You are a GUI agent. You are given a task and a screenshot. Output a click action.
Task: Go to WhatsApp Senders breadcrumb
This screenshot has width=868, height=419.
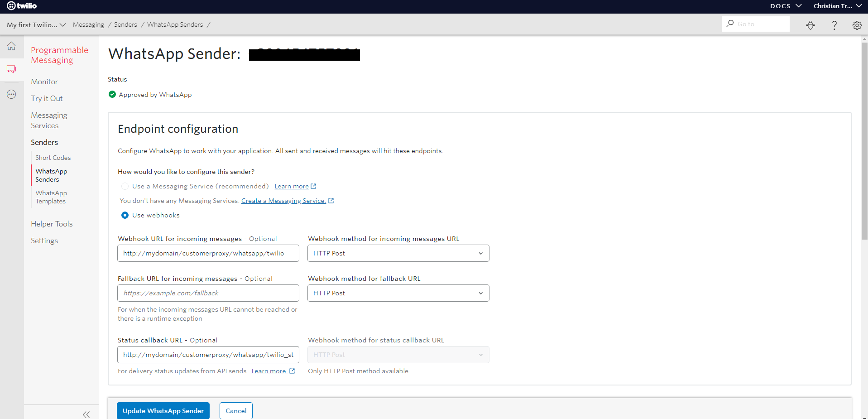(x=175, y=24)
